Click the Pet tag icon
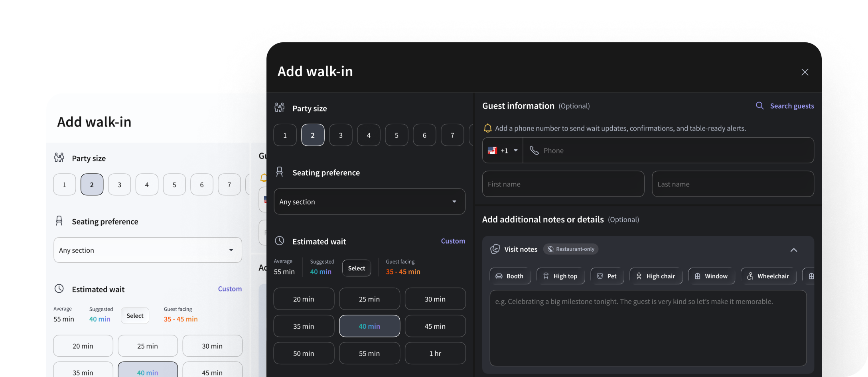Screen dimensions: 868x377 [600, 276]
